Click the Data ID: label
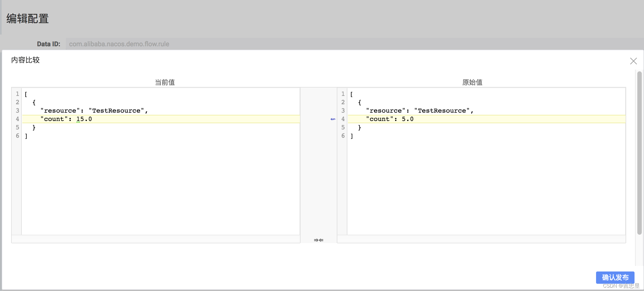 49,44
